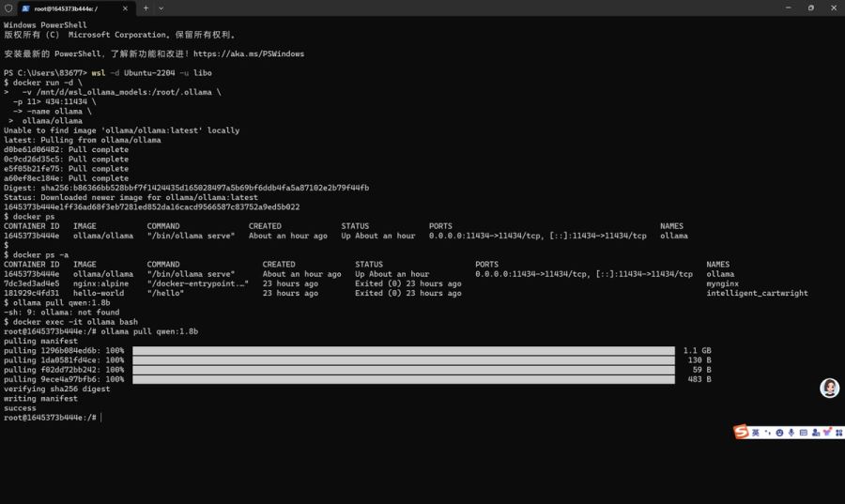Image resolution: width=845 pixels, height=504 pixels.
Task: Click the 1.1 GB download progress bar
Action: 404,350
